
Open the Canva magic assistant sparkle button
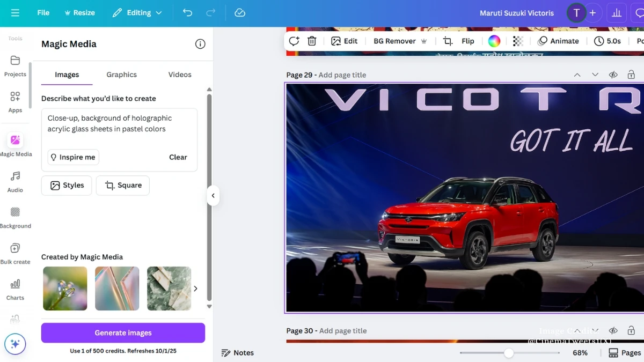pyautogui.click(x=15, y=344)
